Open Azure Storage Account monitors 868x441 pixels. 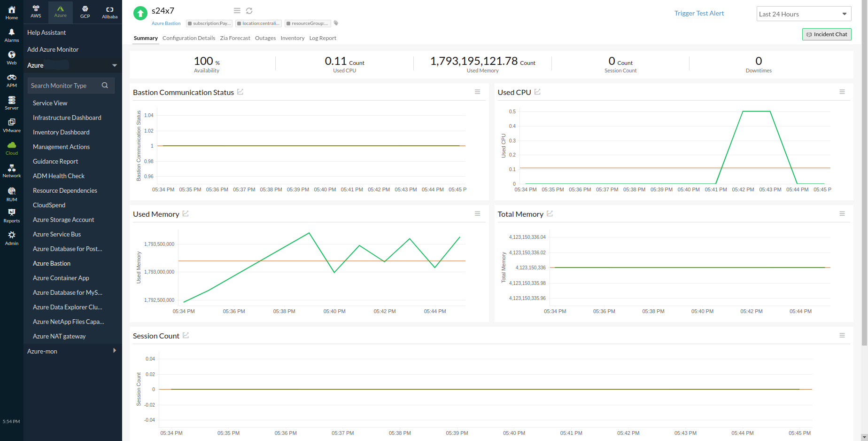click(x=63, y=220)
